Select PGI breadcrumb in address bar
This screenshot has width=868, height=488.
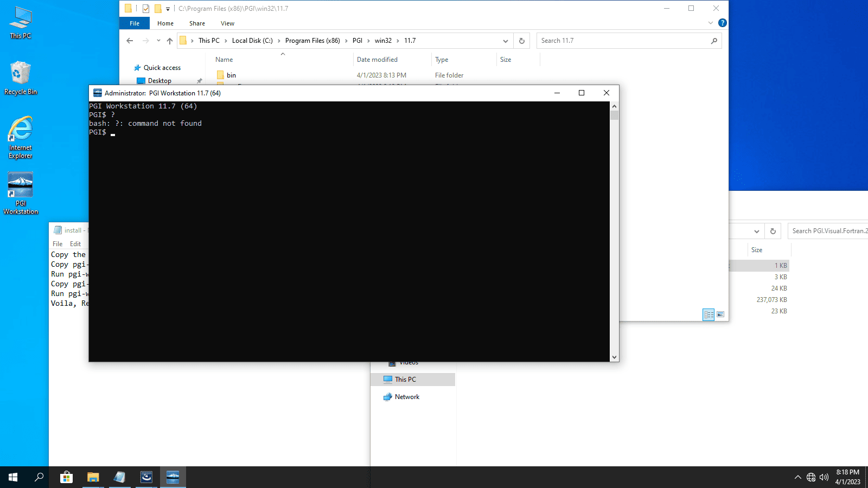click(x=358, y=41)
